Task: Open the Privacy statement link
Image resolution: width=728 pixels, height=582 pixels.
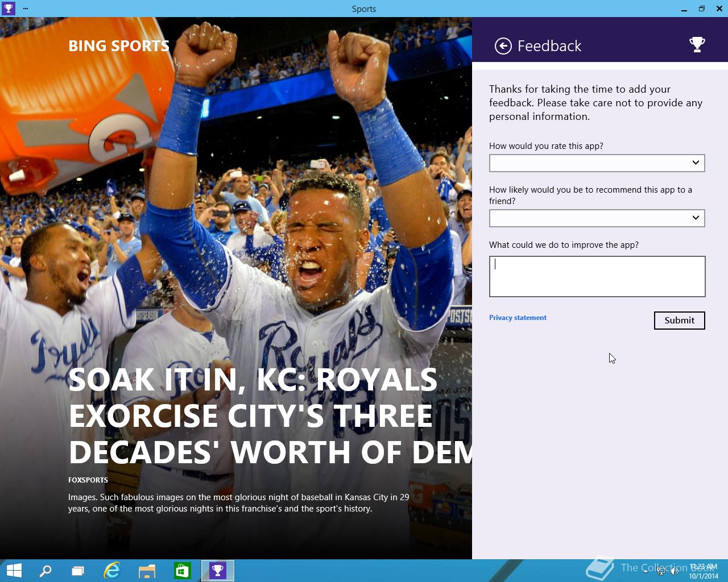Action: tap(518, 318)
